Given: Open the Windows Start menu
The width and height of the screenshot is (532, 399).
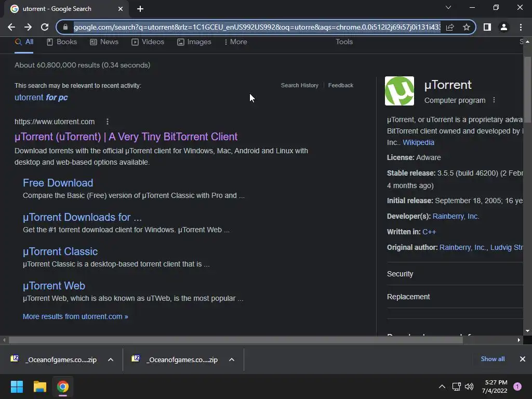Looking at the screenshot, I should pyautogui.click(x=17, y=387).
